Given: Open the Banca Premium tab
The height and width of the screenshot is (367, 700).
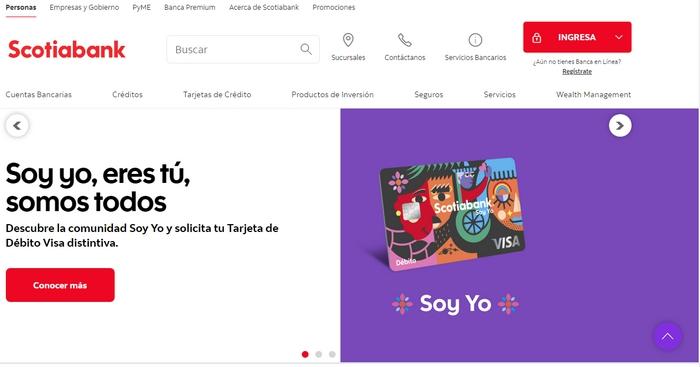Looking at the screenshot, I should pos(190,8).
